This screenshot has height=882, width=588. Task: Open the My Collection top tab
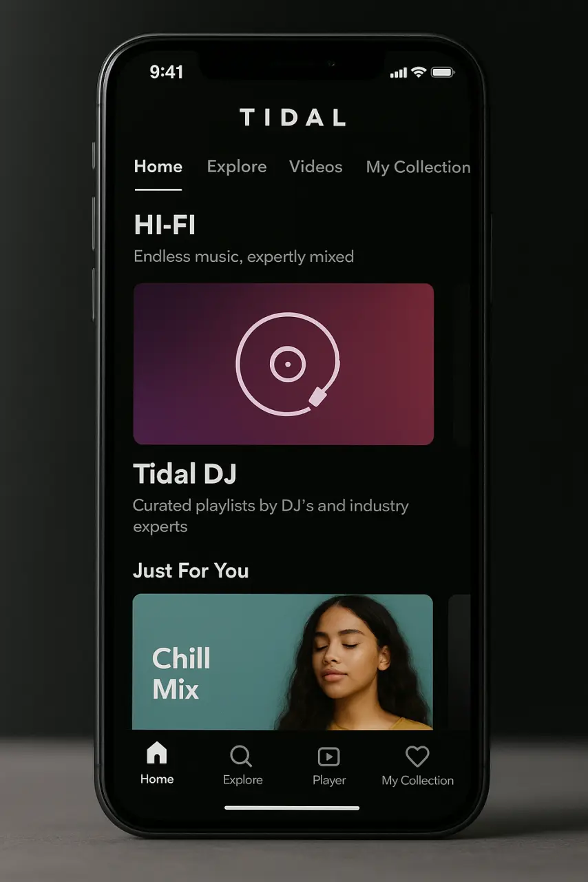pyautogui.click(x=418, y=167)
